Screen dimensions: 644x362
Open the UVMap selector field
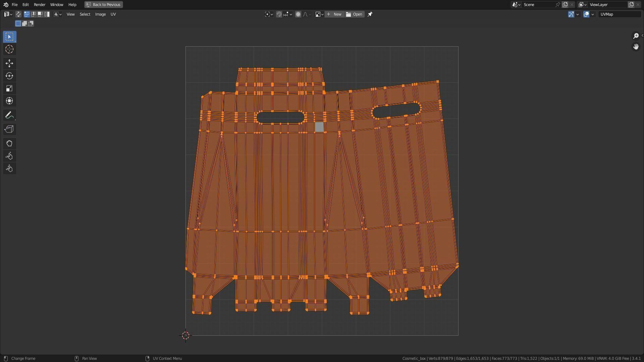point(619,14)
